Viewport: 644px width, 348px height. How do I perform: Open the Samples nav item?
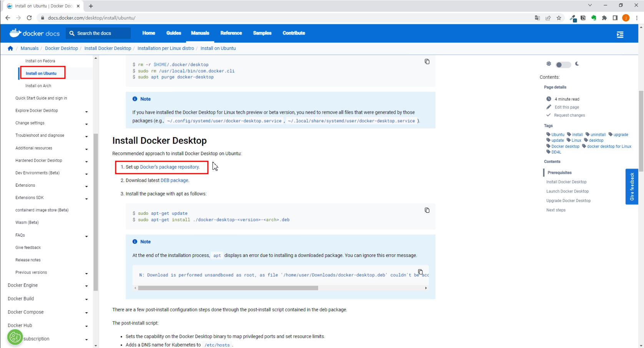262,33
